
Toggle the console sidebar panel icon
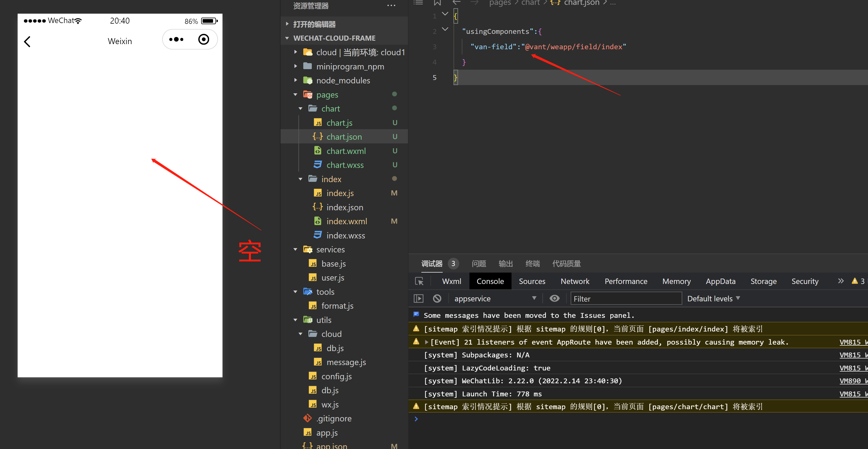[418, 299]
